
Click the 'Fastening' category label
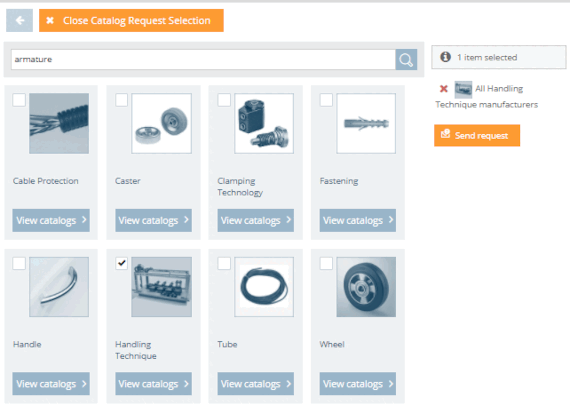339,181
